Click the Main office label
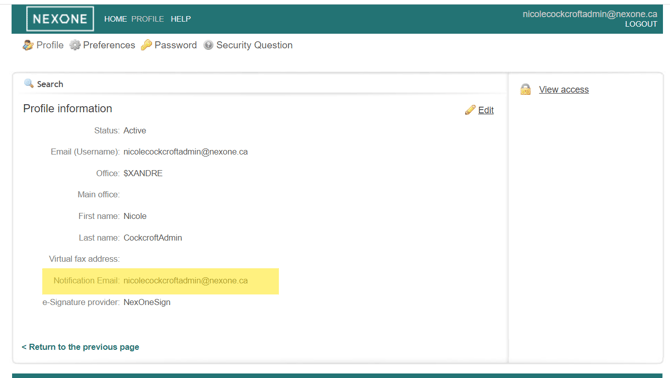Screen dimensions: 670x378 pyautogui.click(x=98, y=195)
